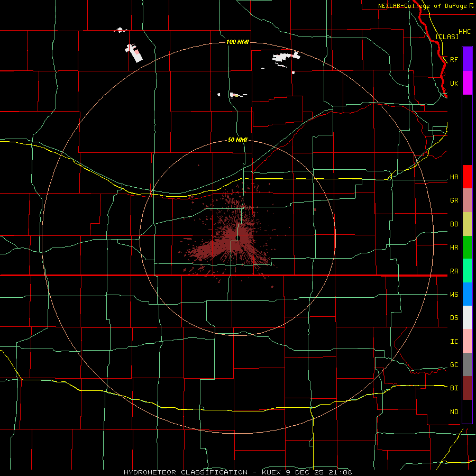Screen dimensions: 476x476
Task: Click the HA red legend swatch
Action: 467,177
